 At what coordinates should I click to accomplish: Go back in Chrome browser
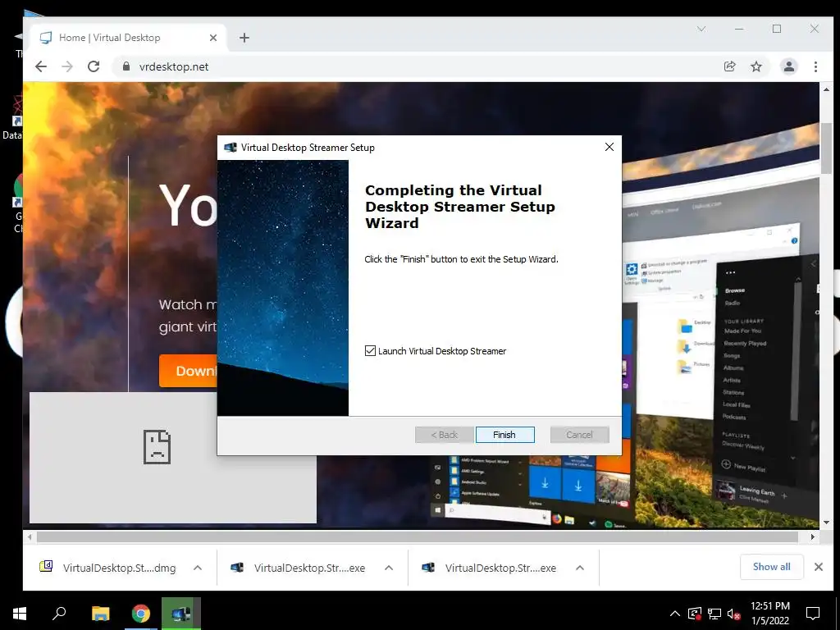coord(41,66)
